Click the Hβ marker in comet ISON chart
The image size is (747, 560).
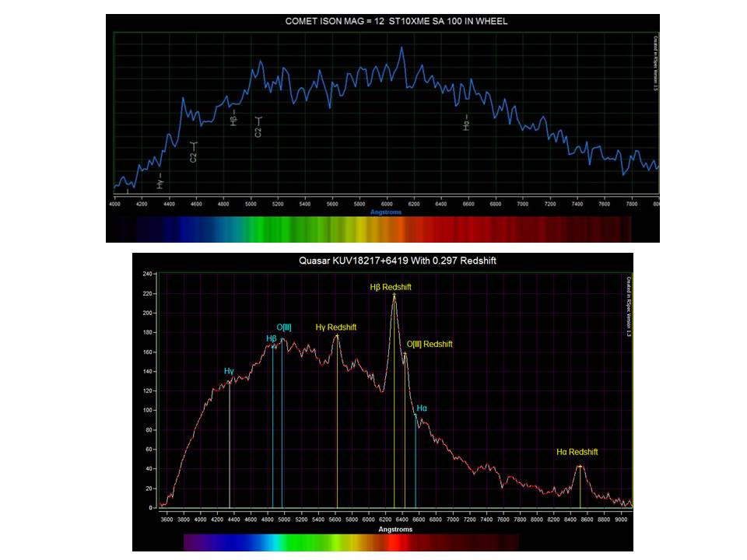point(233,117)
